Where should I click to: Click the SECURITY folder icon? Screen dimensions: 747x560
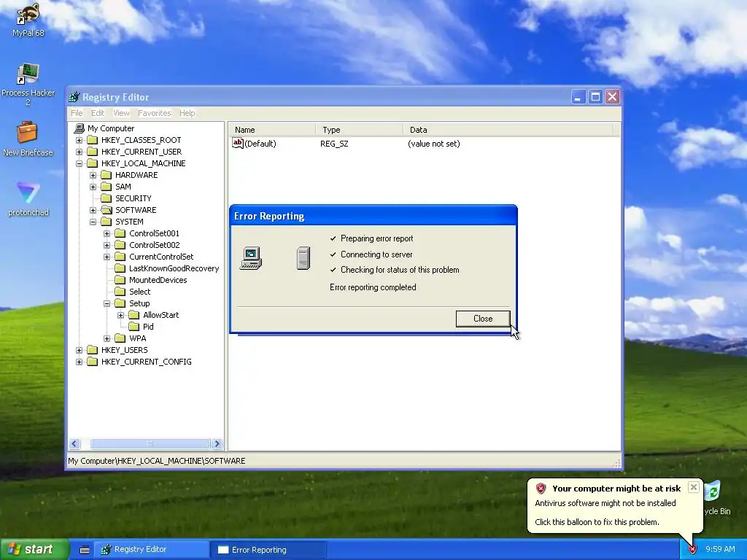click(107, 198)
